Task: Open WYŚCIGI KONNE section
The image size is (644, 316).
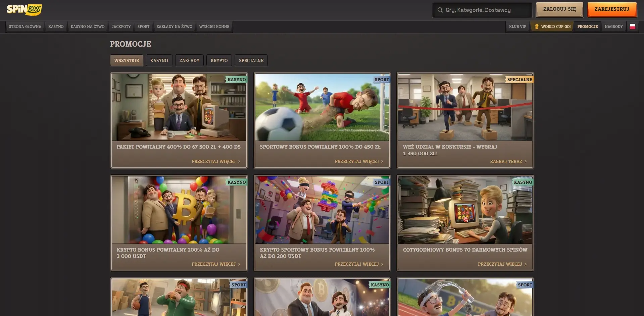Action: pos(214,27)
